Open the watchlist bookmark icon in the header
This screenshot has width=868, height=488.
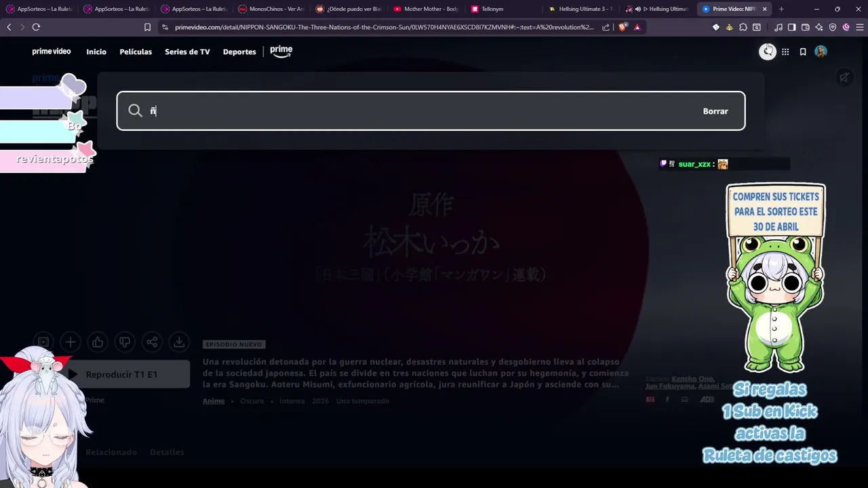pos(803,52)
